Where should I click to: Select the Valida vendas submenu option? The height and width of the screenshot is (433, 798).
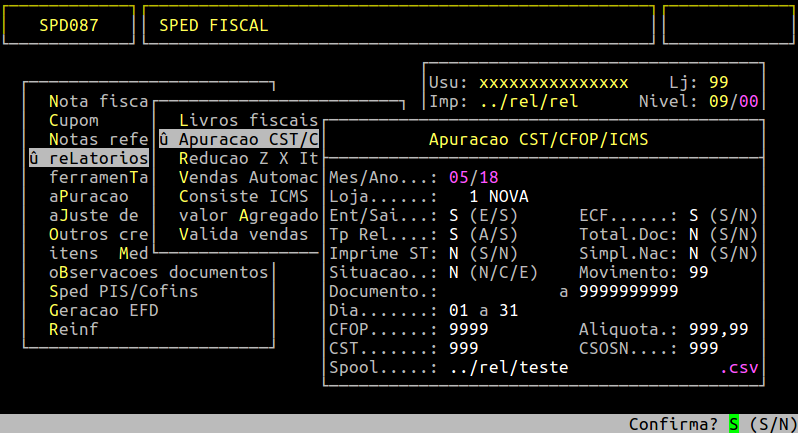pyautogui.click(x=243, y=234)
